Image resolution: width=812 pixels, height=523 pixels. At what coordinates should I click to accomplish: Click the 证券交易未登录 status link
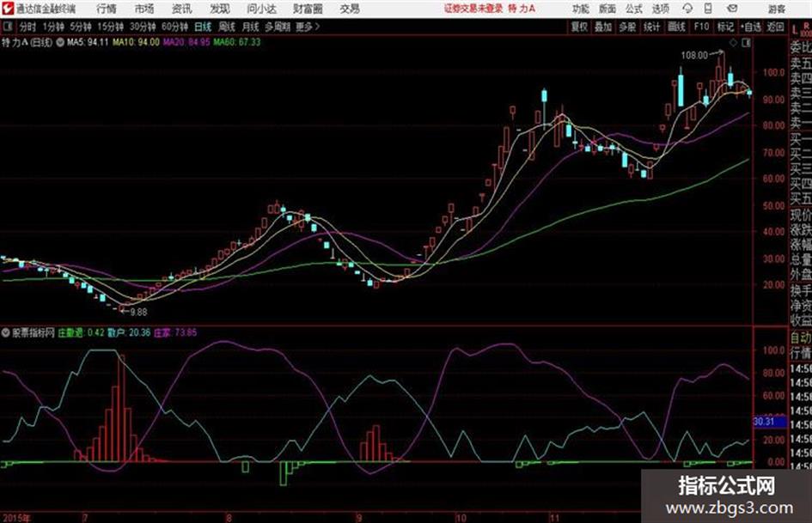(x=473, y=9)
